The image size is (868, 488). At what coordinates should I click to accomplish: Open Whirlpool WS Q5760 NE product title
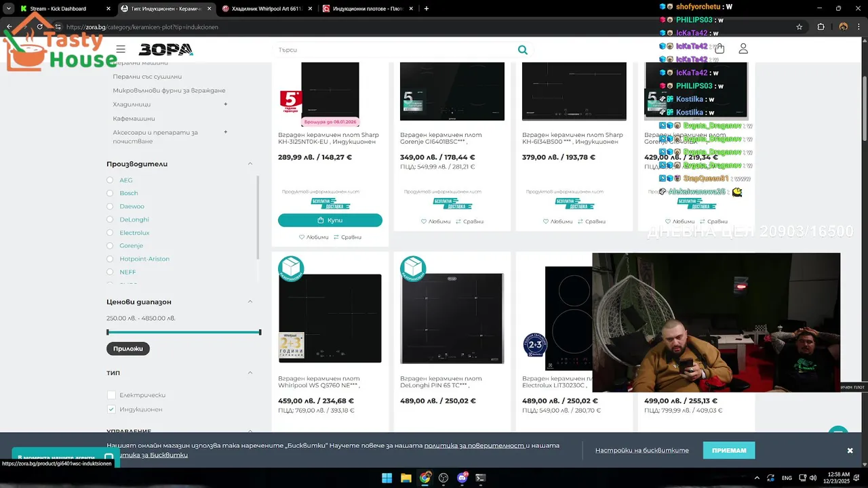click(319, 382)
